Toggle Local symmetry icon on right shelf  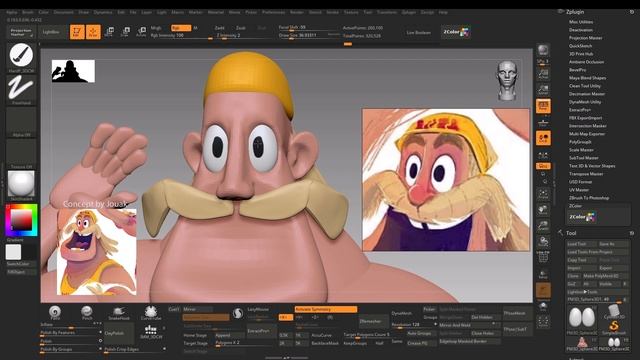click(543, 138)
